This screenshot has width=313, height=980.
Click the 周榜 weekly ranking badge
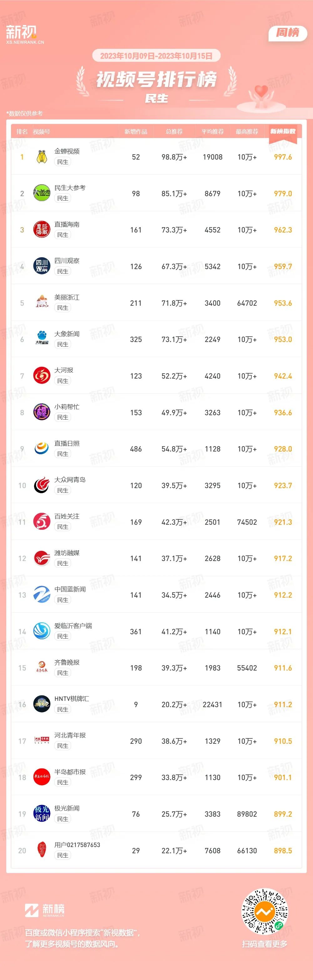click(287, 33)
